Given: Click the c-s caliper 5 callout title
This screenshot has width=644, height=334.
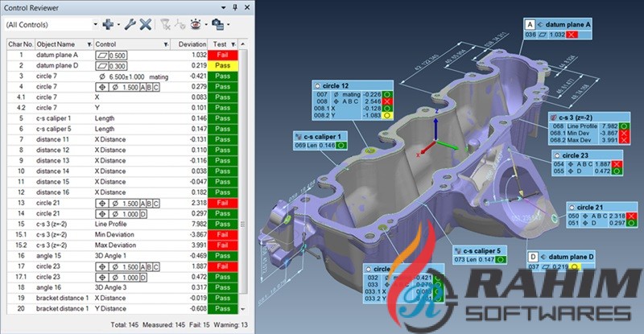Looking at the screenshot, I should pos(481,251).
